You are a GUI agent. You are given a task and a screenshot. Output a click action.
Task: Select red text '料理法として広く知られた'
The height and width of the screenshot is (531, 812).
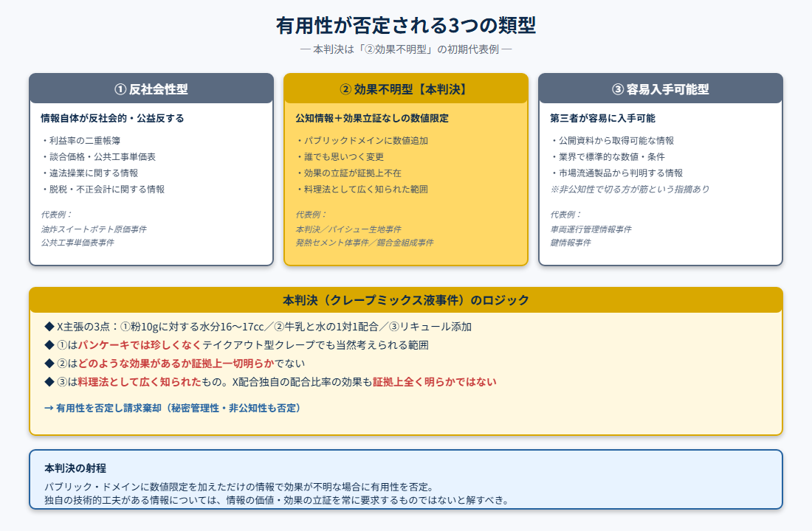point(140,382)
